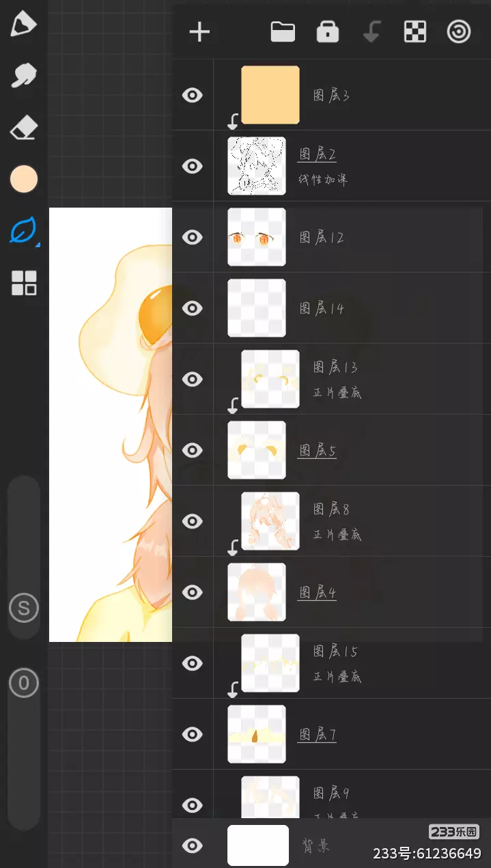491x868 pixels.
Task: Open the current peach color swatch
Action: coord(24,179)
